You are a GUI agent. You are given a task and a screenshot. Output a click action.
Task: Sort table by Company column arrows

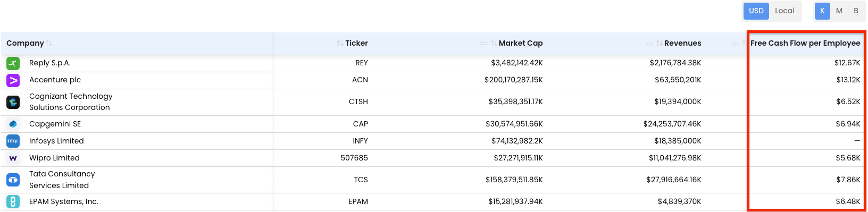click(x=49, y=43)
